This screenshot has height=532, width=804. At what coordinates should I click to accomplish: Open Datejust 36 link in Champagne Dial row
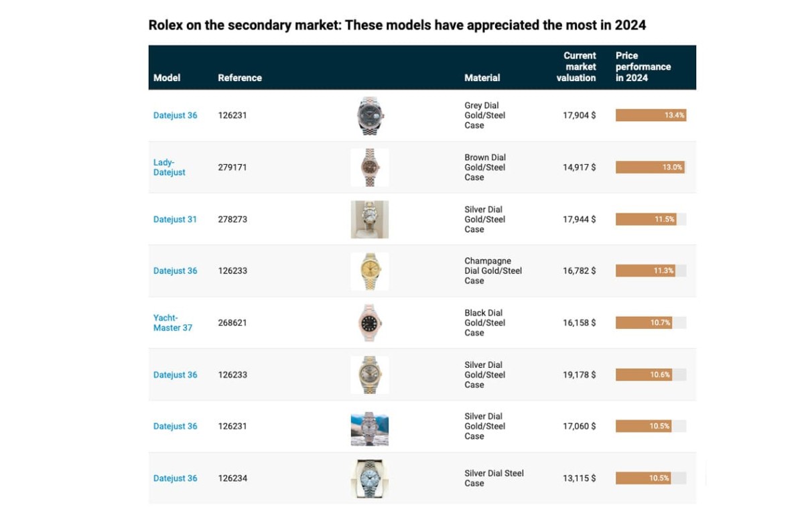(x=175, y=271)
